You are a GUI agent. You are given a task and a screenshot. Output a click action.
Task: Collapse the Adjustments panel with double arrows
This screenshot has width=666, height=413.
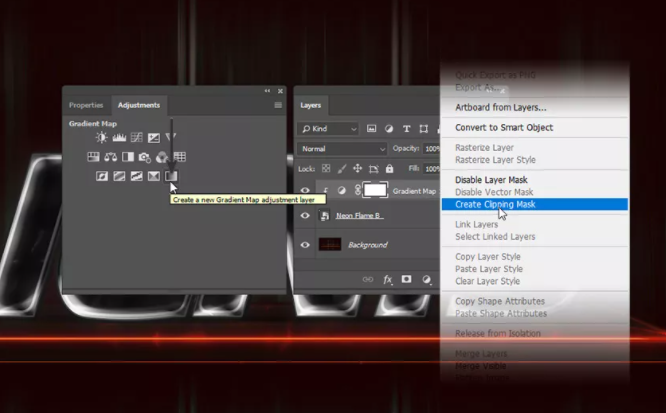(x=267, y=91)
